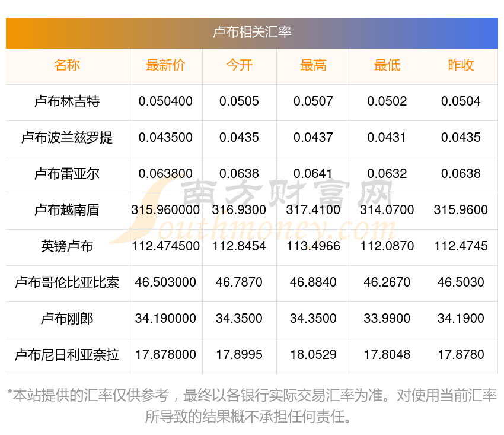Click the 昨收 column header
The image size is (504, 435).
(461, 65)
